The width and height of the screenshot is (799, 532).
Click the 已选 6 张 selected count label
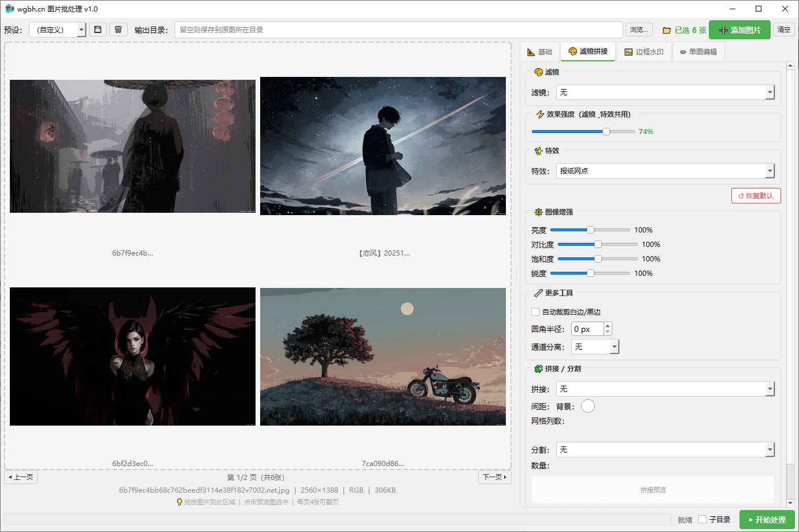690,30
